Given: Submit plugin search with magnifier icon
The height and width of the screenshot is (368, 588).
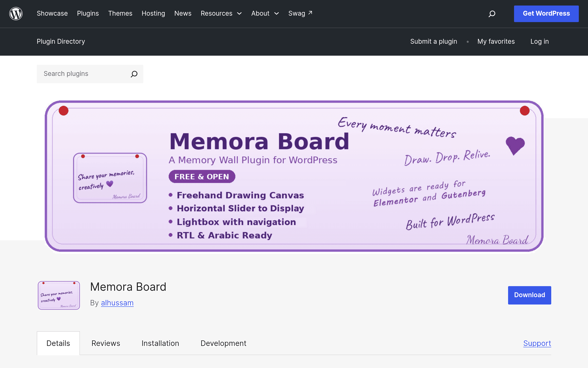Looking at the screenshot, I should [x=134, y=74].
